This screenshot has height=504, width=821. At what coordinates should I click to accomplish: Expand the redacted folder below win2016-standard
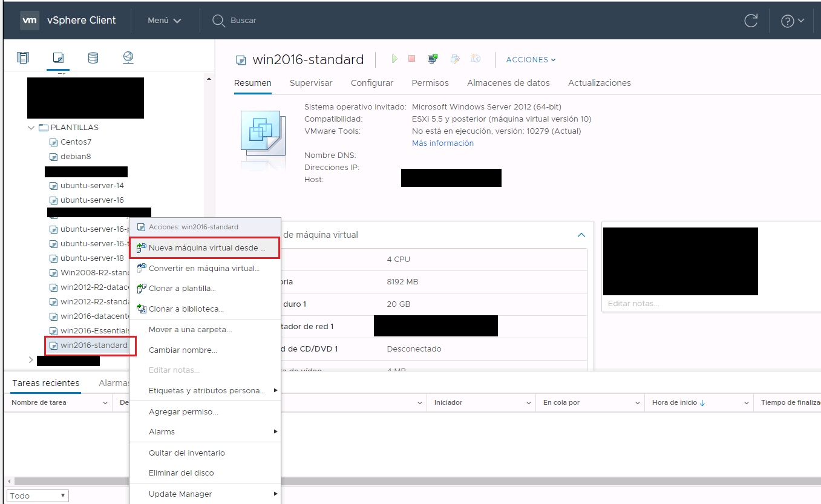pos(31,360)
